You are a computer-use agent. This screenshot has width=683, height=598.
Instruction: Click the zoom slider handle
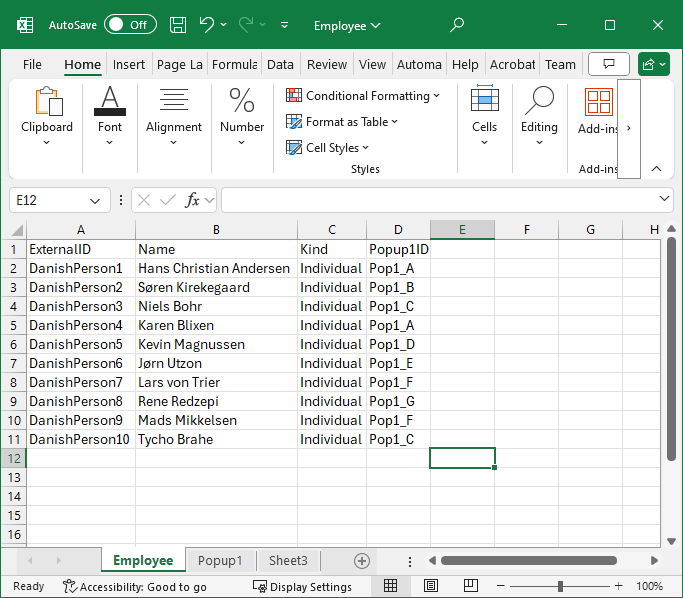pyautogui.click(x=560, y=586)
